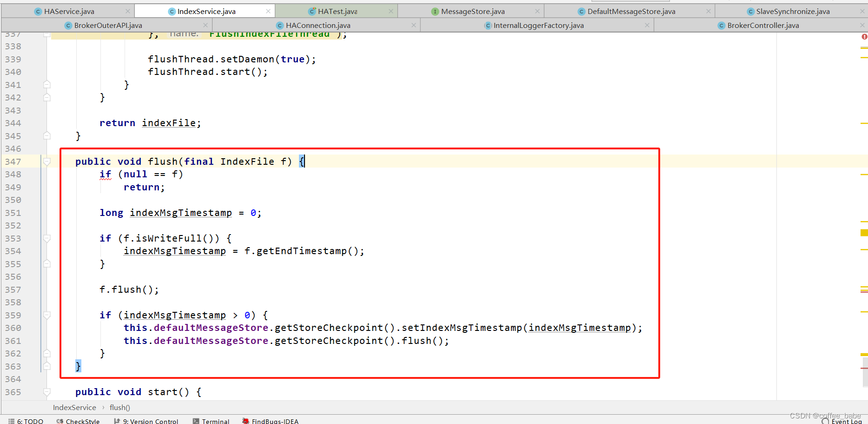Collapse the isWriteFull if-block at line 353
Screen dimensions: 868x424
[x=47, y=238]
